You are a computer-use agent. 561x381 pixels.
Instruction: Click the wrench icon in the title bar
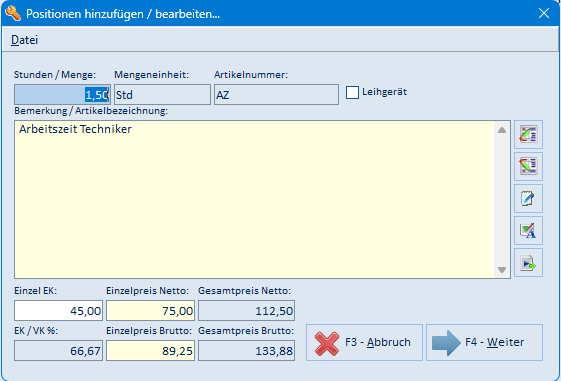point(13,14)
